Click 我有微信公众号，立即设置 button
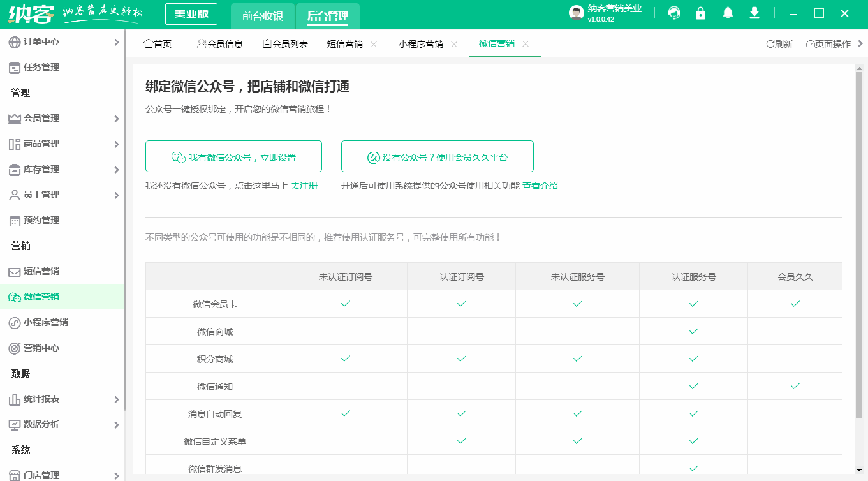 pos(233,156)
